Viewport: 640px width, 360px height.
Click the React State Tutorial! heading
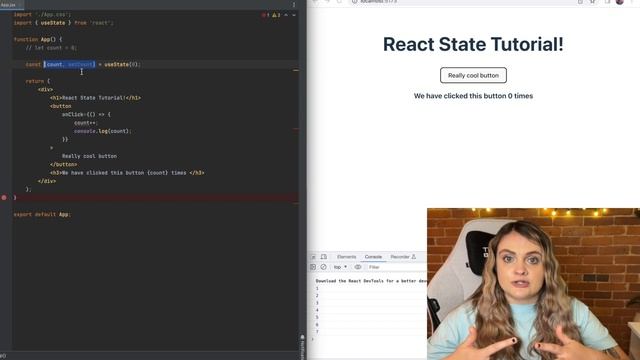click(473, 44)
